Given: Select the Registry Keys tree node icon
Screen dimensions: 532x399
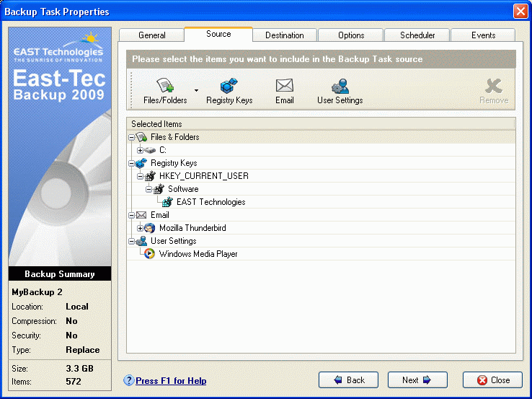Looking at the screenshot, I should 141,163.
